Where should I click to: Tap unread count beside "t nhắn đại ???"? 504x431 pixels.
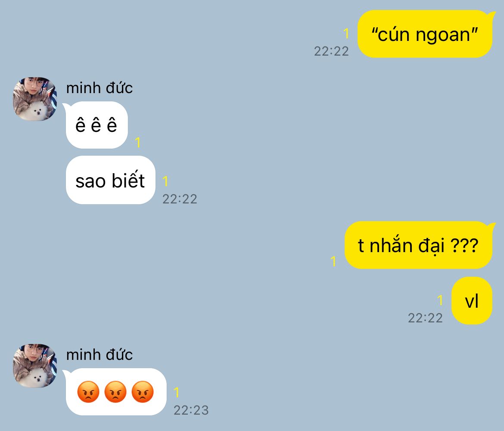click(x=333, y=261)
